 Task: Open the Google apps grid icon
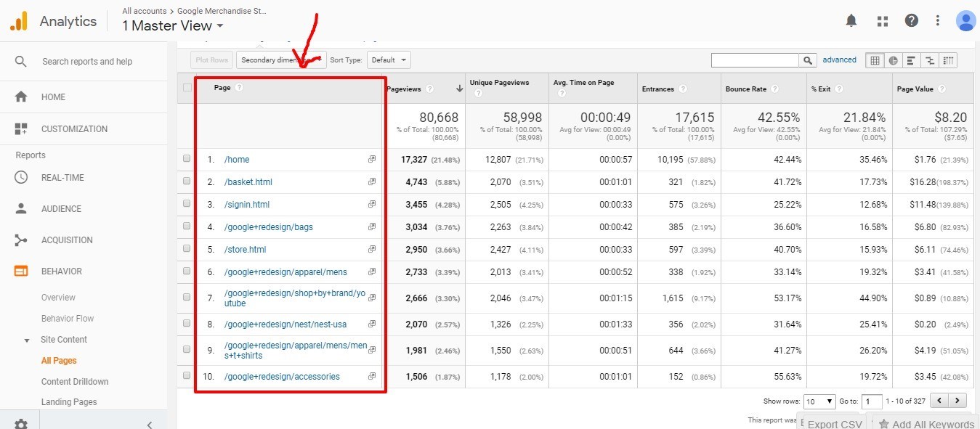pos(883,21)
